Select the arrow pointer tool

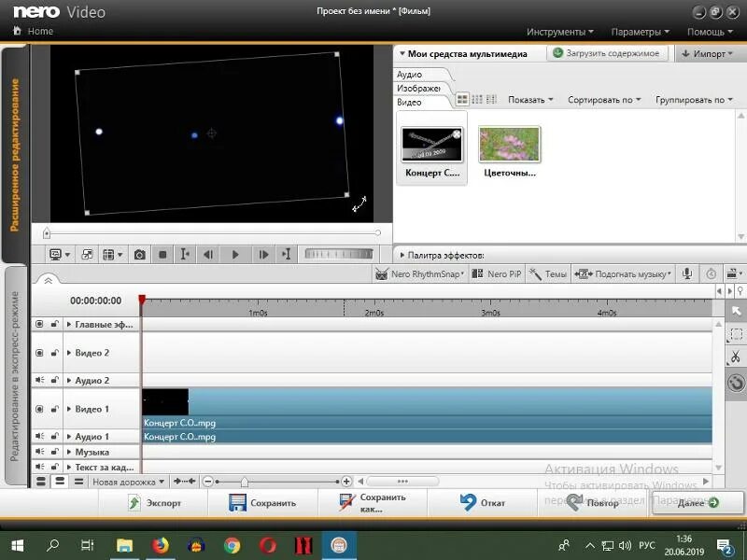736,311
